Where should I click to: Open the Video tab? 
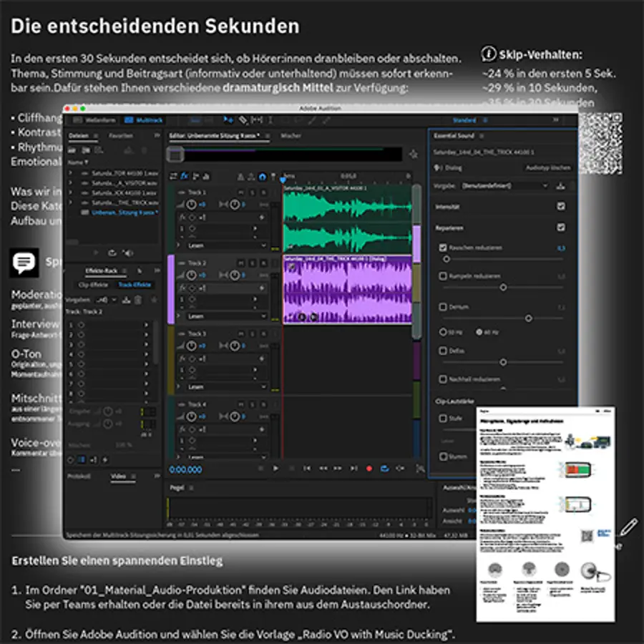[118, 476]
